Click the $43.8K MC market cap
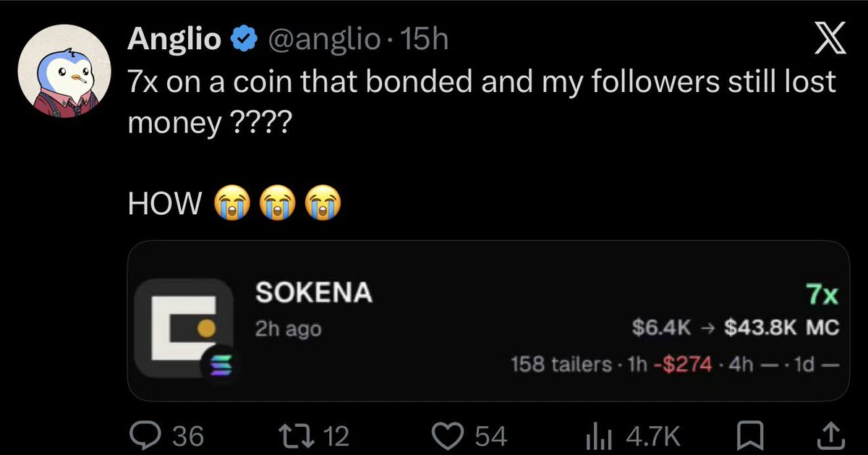Viewport: 868px width, 455px height. (781, 328)
